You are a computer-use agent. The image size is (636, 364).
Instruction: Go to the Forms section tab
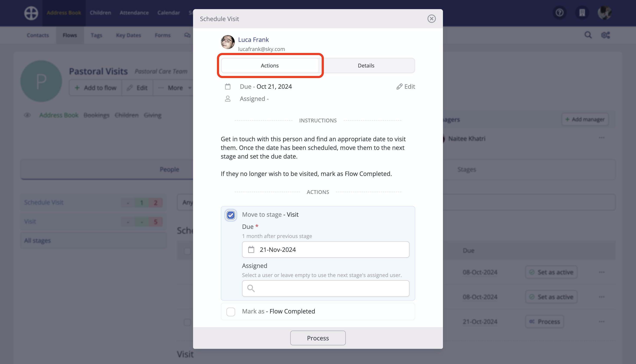162,35
